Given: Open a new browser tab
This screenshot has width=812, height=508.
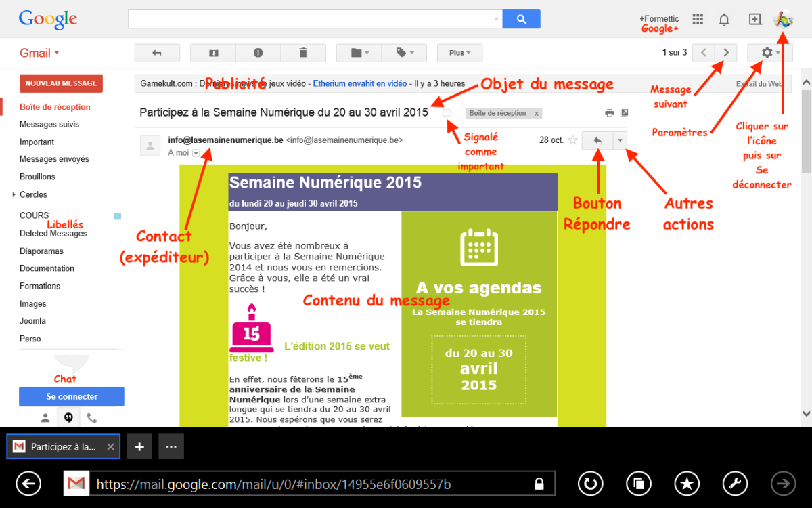Looking at the screenshot, I should click(x=139, y=446).
